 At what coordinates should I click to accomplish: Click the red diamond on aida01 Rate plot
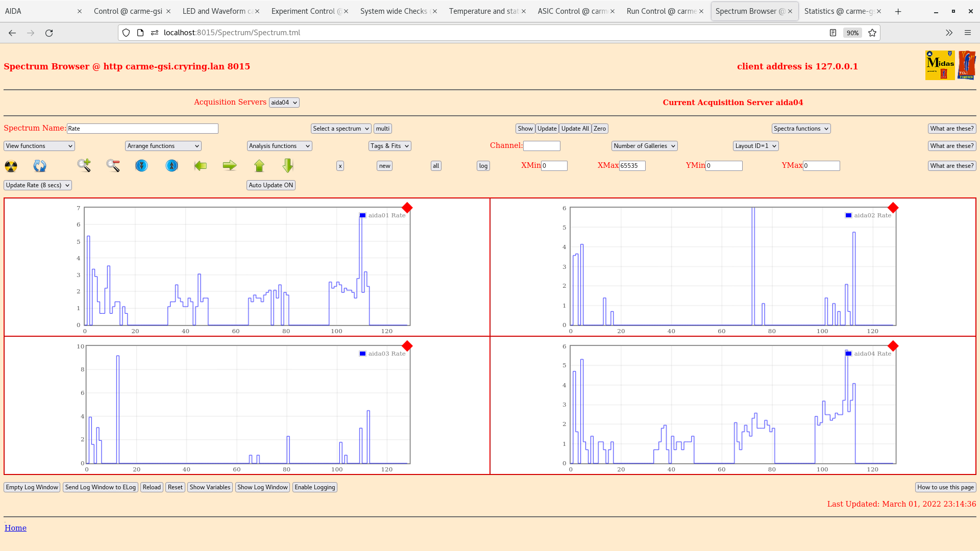pyautogui.click(x=407, y=208)
